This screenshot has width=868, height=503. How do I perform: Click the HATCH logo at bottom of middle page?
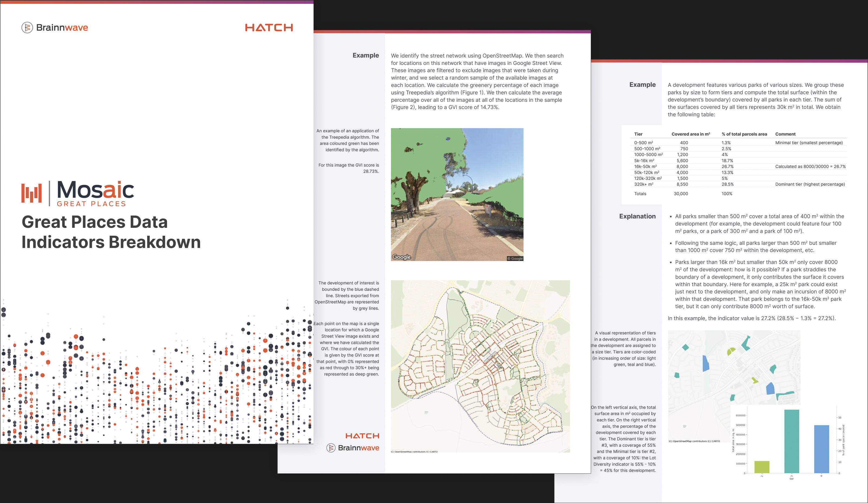click(x=362, y=436)
